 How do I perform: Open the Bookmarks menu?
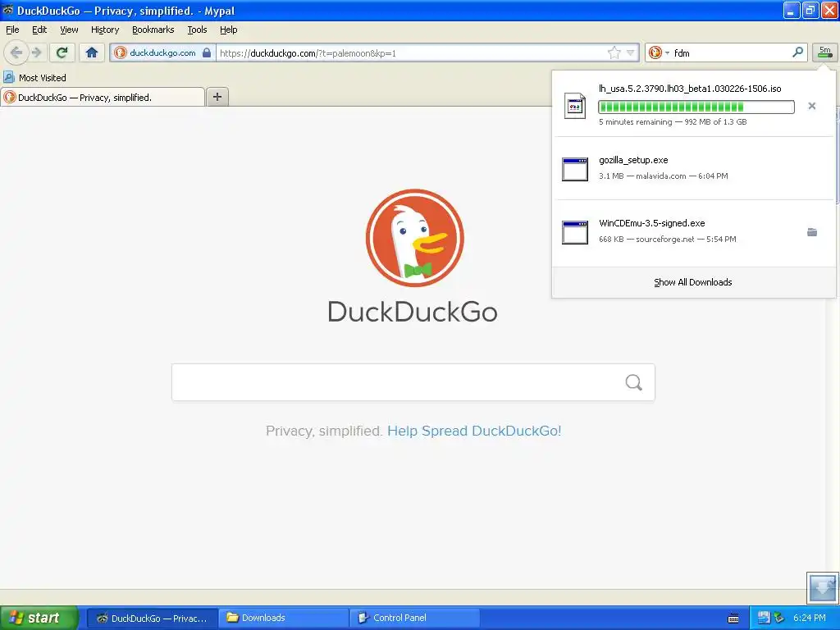[153, 30]
